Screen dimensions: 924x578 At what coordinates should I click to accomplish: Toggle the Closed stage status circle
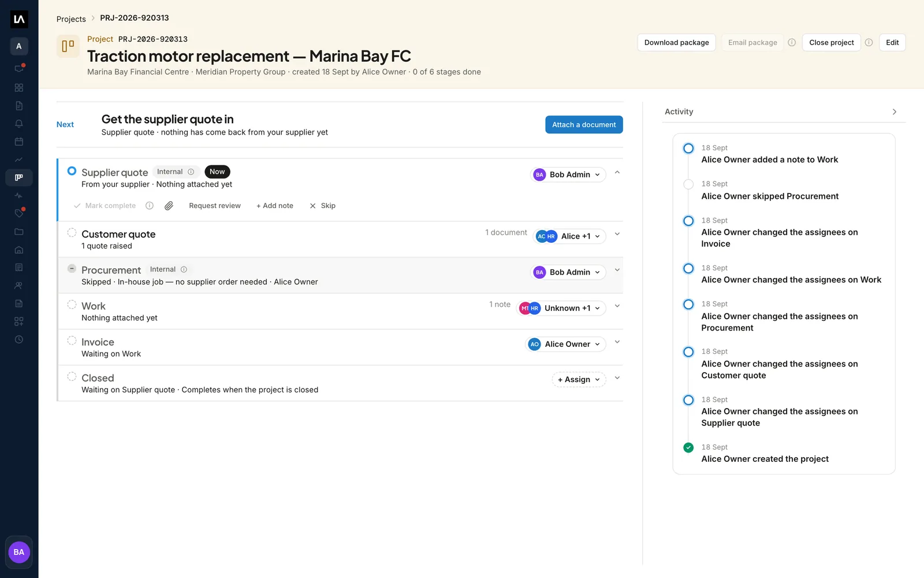tap(72, 376)
